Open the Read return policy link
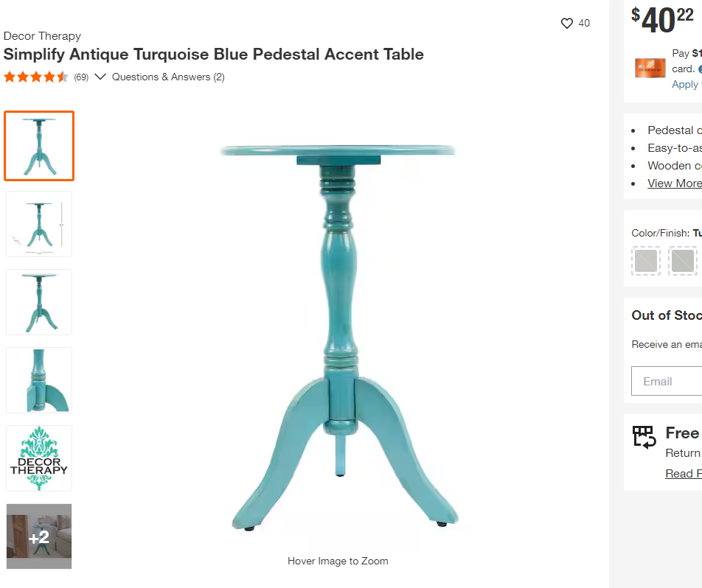Viewport: 702px width, 588px height. point(683,474)
